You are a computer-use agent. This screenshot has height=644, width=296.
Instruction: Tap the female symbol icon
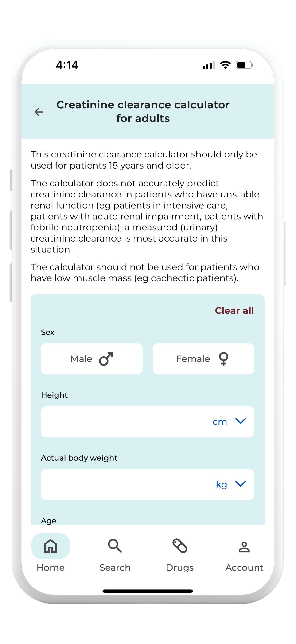[x=223, y=359]
